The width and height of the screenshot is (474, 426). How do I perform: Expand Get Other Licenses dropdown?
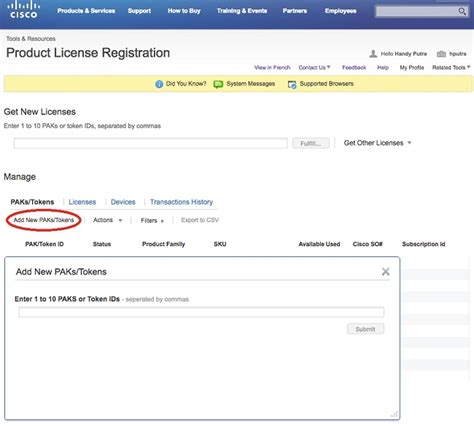click(x=377, y=143)
